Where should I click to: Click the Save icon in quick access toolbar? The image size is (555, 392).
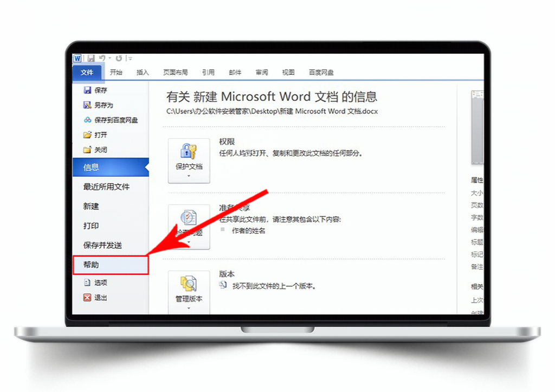(91, 58)
